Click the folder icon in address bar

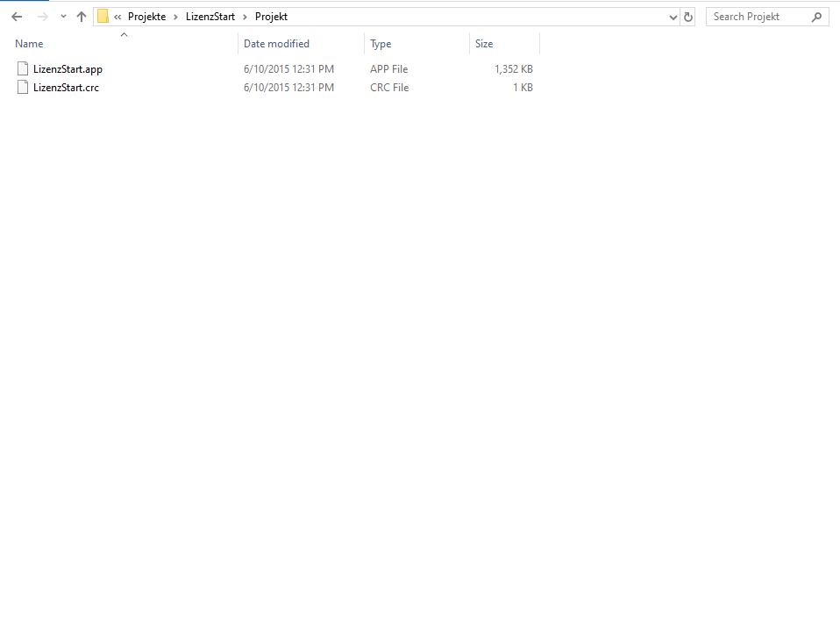coord(103,17)
